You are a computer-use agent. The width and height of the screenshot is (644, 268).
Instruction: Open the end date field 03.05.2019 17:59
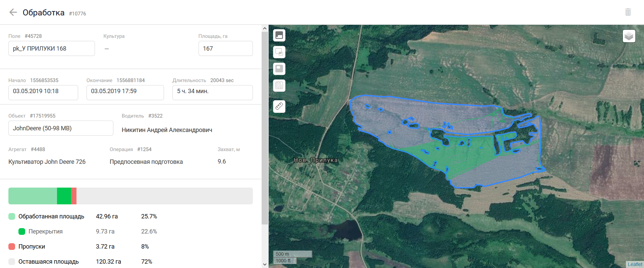[125, 92]
